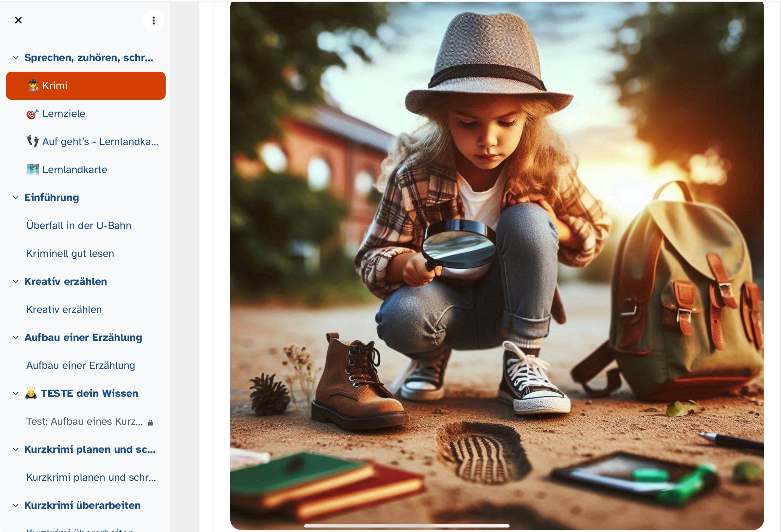Close the course index drawer
This screenshot has height=532, width=781.
coord(19,20)
